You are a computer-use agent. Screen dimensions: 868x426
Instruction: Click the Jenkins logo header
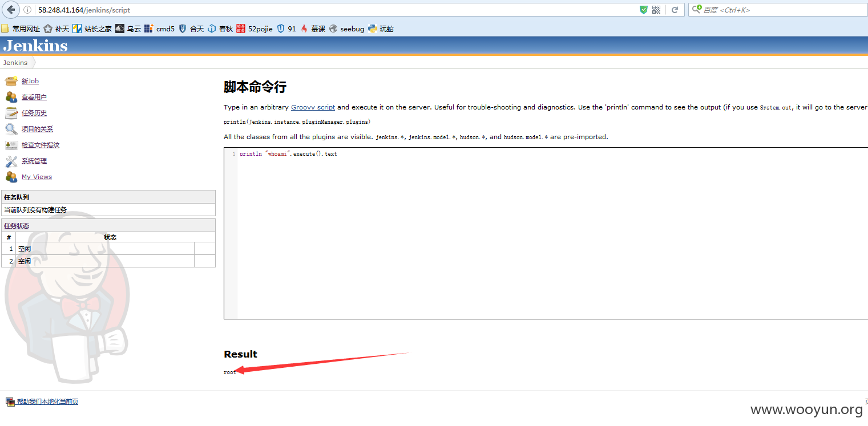click(35, 46)
